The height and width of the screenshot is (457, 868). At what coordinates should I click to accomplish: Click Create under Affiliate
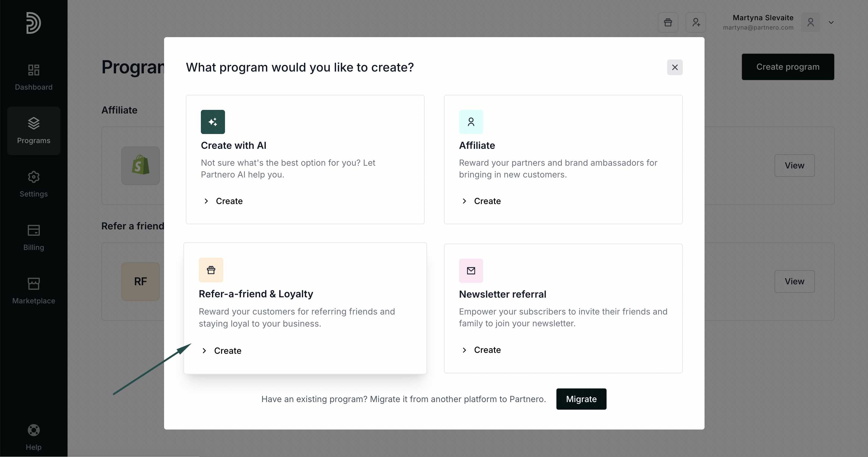(482, 201)
